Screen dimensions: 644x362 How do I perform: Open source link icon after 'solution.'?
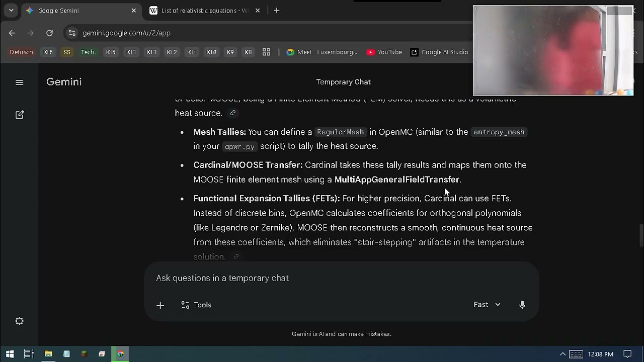[x=236, y=257]
